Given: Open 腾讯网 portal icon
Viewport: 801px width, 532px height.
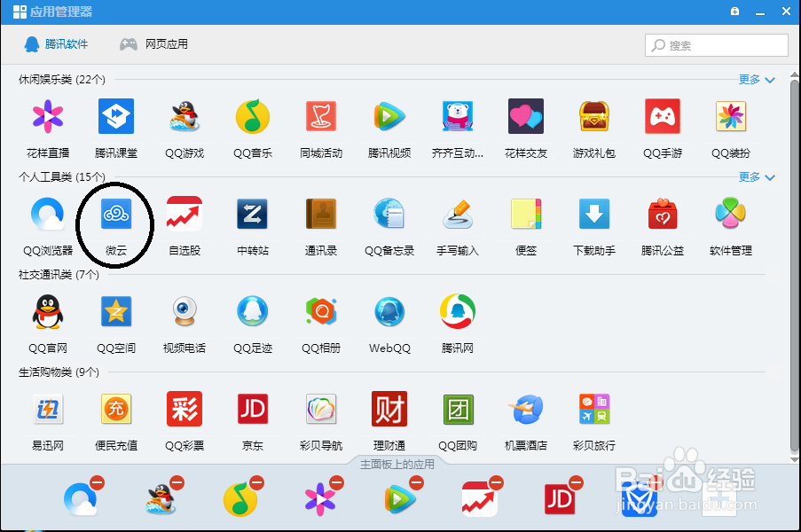Looking at the screenshot, I should pyautogui.click(x=457, y=311).
